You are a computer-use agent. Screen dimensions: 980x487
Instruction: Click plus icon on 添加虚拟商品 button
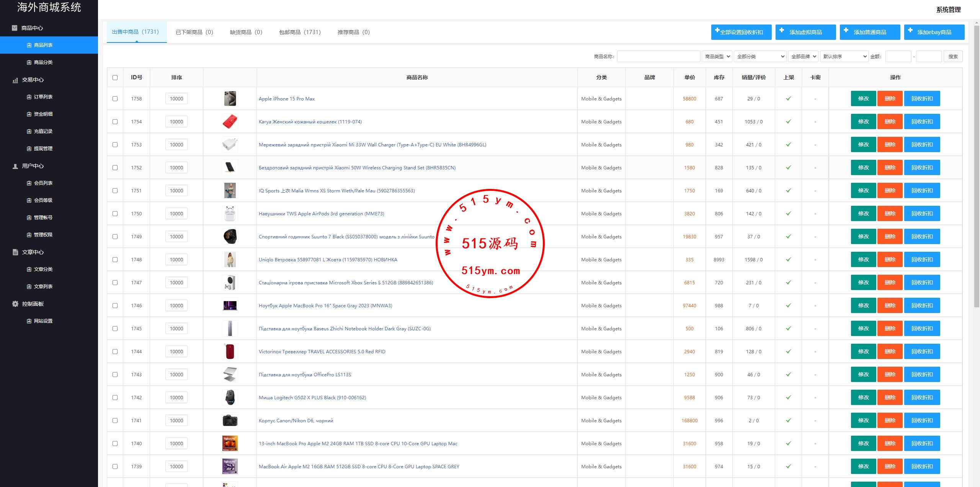[782, 30]
